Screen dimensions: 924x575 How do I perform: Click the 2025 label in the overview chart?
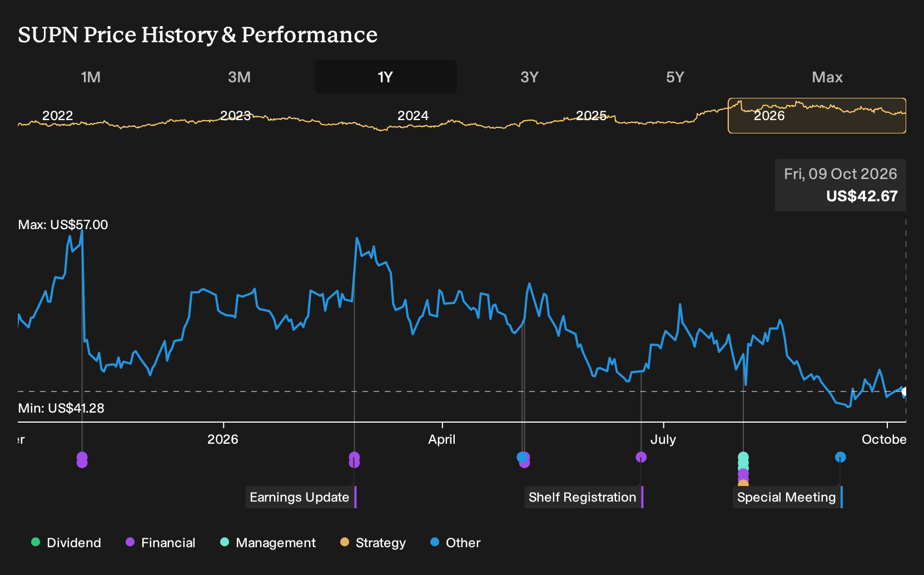591,116
